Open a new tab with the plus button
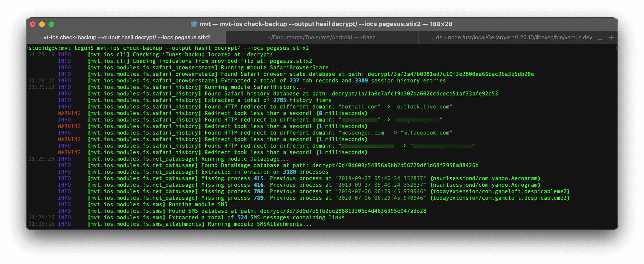This screenshot has width=644, height=264. (x=611, y=38)
